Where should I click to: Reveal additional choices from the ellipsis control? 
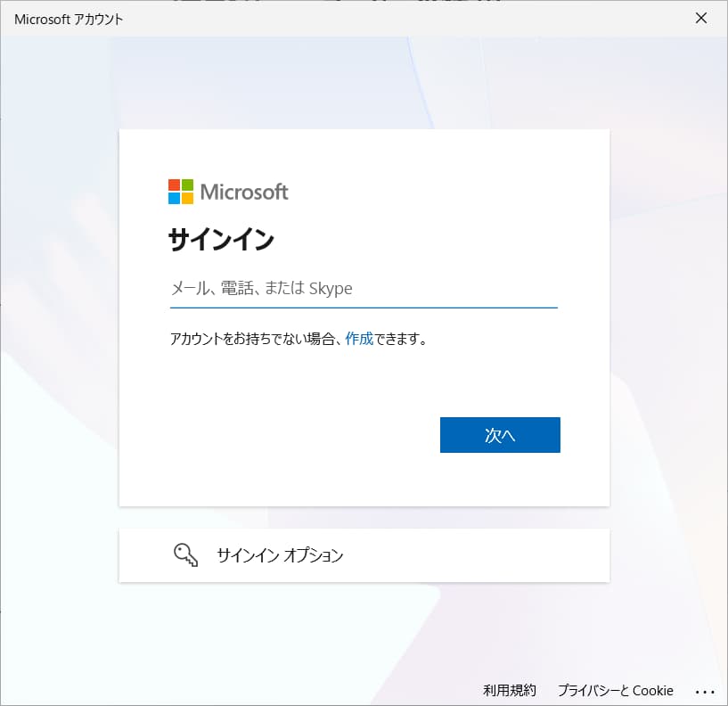coord(705,691)
